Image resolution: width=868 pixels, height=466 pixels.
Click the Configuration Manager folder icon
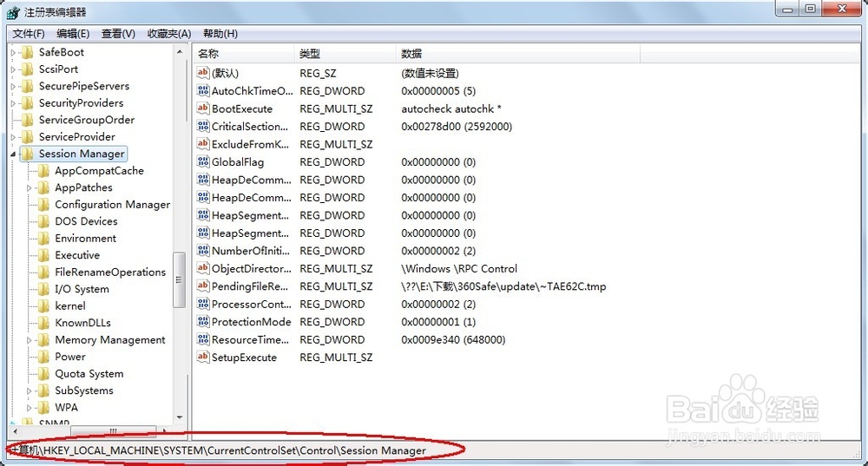point(43,205)
